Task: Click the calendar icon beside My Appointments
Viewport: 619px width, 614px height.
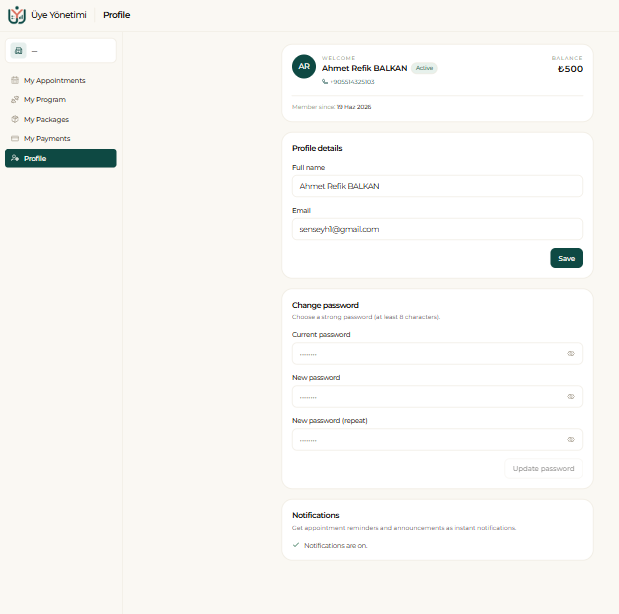Action: 15,80
